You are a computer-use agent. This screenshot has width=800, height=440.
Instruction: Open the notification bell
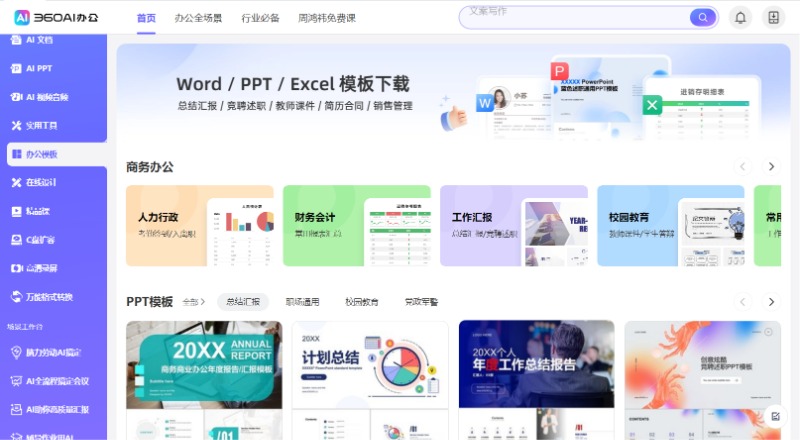pos(741,17)
